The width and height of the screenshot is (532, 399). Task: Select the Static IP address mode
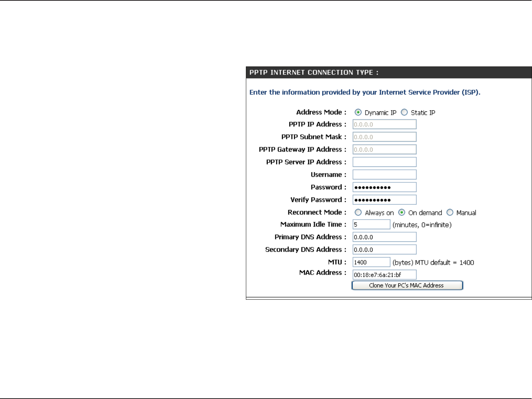(x=404, y=112)
